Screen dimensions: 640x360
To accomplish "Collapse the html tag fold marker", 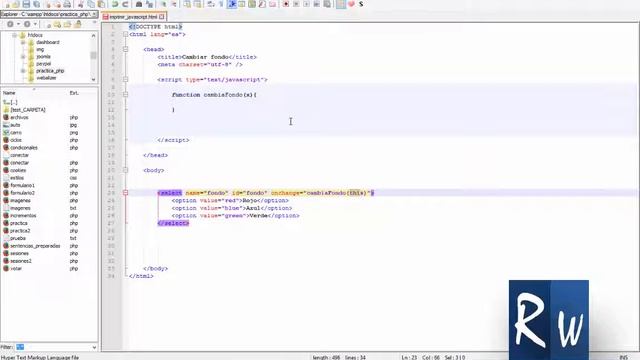I will click(x=126, y=34).
